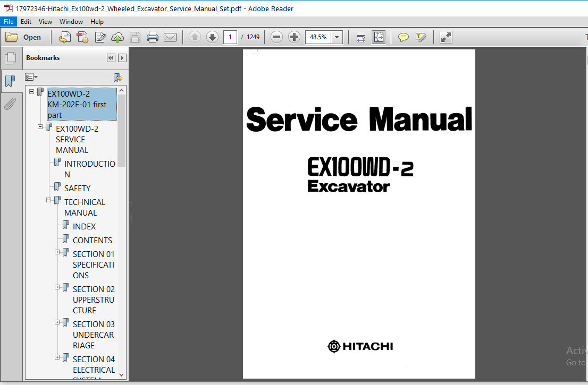Collapse the bookmarks pane with double arrow
The height and width of the screenshot is (385, 588).
[x=111, y=58]
